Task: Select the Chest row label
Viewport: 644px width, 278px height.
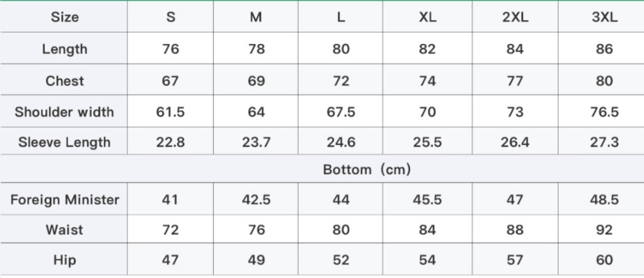Action: click(64, 80)
